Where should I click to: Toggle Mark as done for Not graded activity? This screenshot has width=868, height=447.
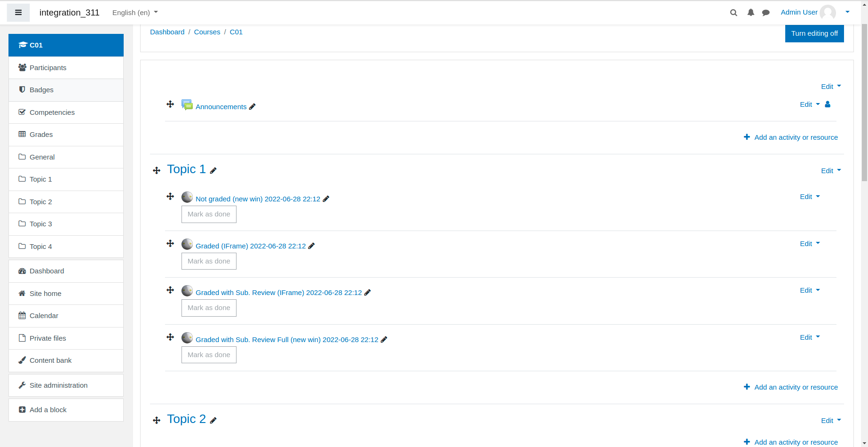click(x=209, y=214)
